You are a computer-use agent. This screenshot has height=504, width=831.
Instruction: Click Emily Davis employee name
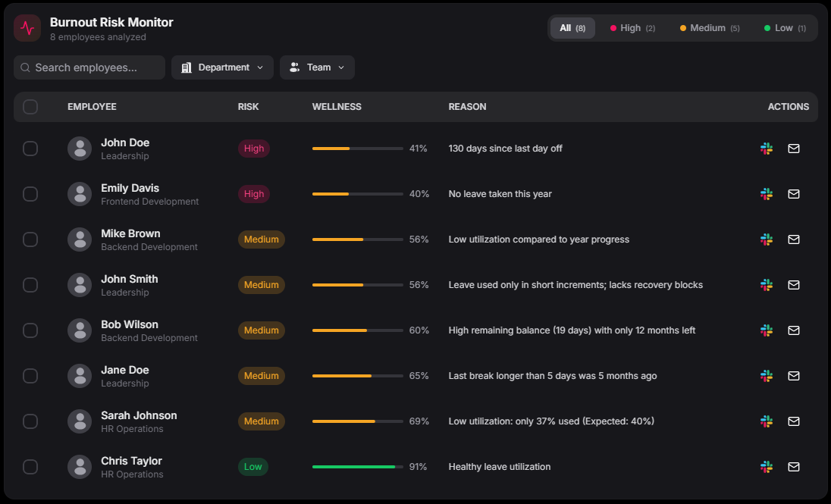[130, 188]
